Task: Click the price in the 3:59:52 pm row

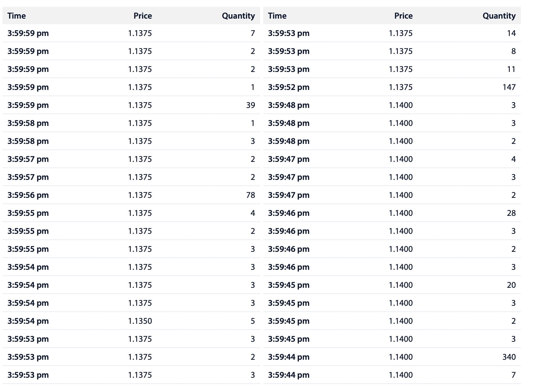Action: [401, 87]
